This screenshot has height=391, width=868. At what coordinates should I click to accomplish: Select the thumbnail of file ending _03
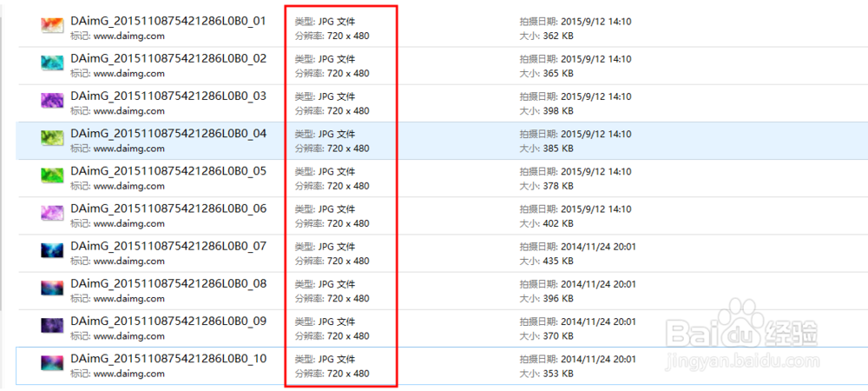click(53, 100)
